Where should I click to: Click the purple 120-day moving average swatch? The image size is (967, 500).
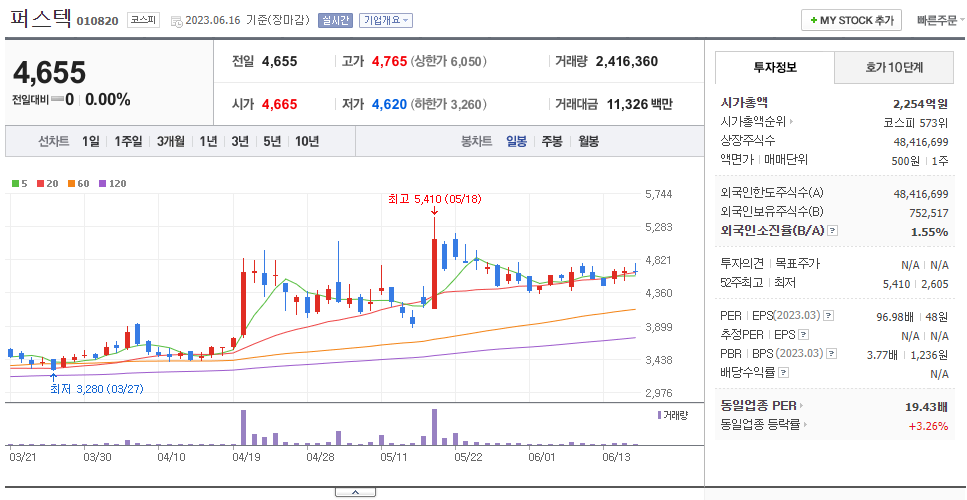coord(102,183)
